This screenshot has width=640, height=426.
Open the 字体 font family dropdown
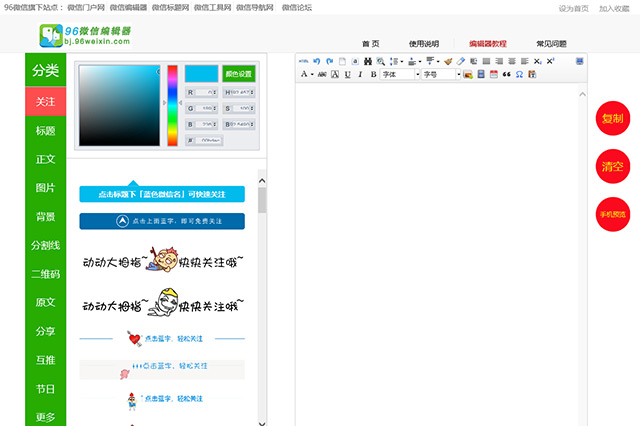pos(400,74)
